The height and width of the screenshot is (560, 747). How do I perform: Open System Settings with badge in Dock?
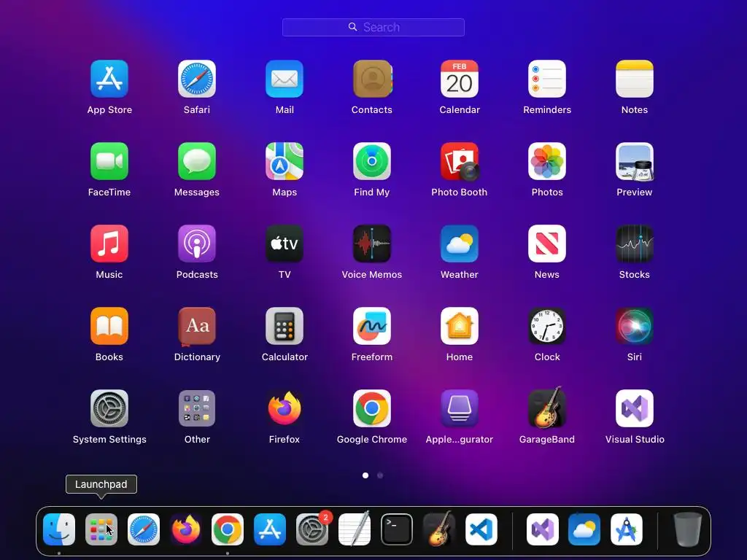(312, 529)
